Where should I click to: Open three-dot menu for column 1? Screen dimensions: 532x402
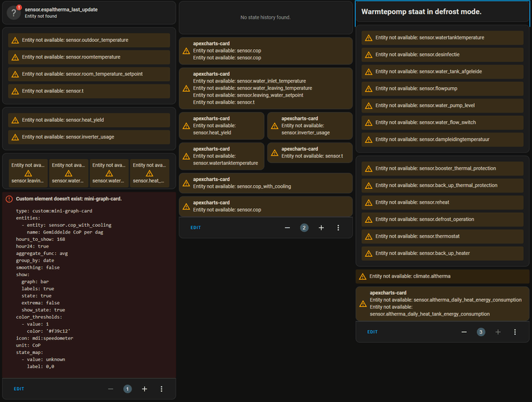[x=162, y=389]
